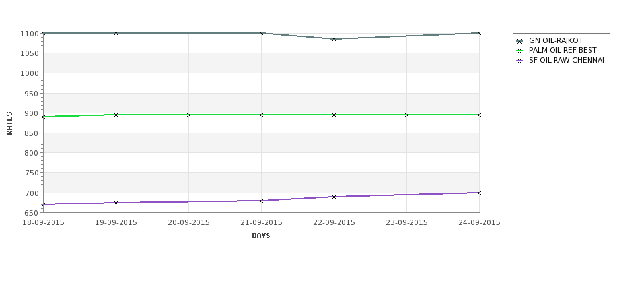Image resolution: width=644 pixels, height=283 pixels.
Task: Select SF OIL data point on 21-09-2015
Action: tap(261, 201)
